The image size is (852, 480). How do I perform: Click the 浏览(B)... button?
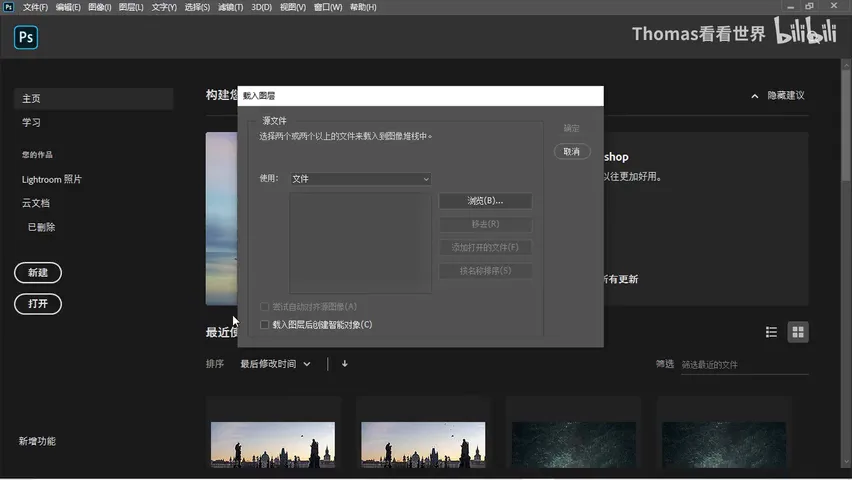(485, 201)
